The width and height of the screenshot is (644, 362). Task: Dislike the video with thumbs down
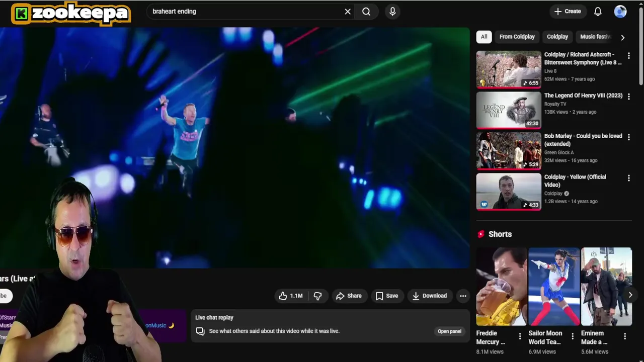coord(317,296)
